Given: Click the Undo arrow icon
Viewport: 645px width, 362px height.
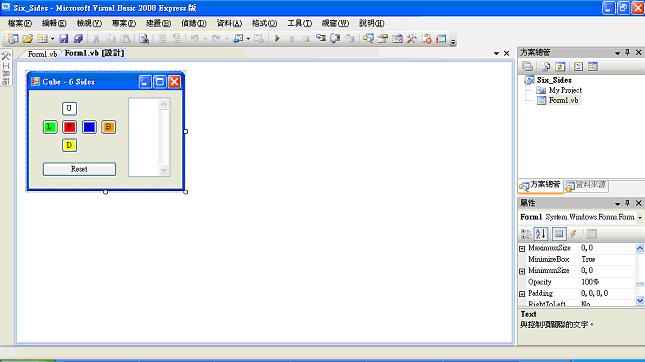Looking at the screenshot, I should coord(195,39).
